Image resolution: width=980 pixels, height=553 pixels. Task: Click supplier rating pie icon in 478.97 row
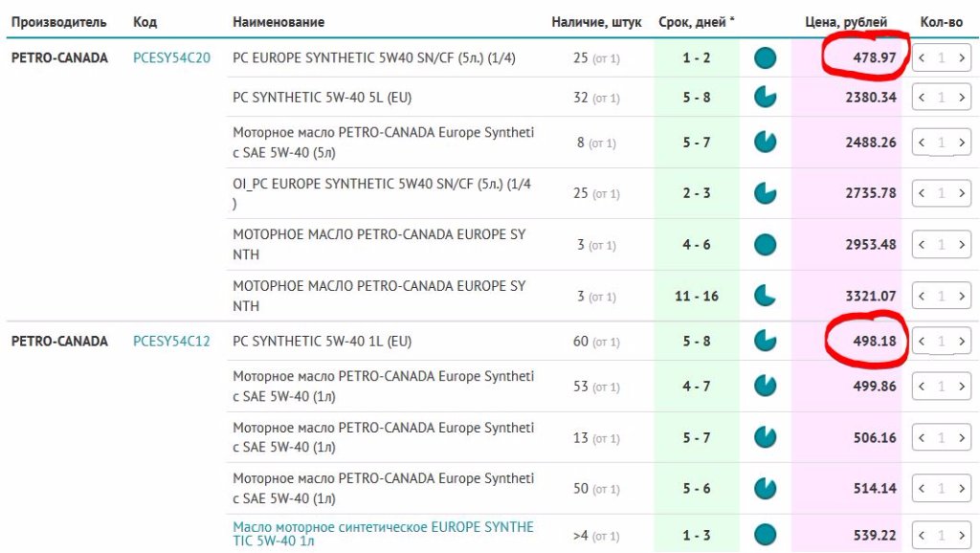(765, 58)
